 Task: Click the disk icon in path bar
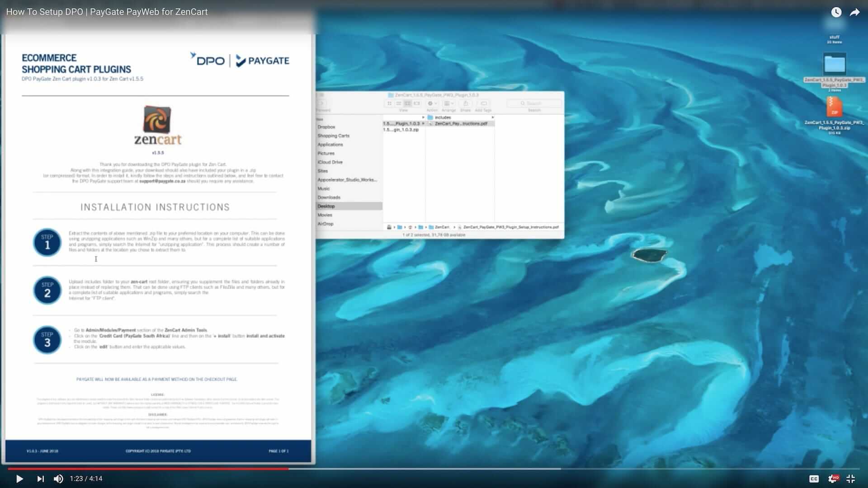pyautogui.click(x=389, y=227)
